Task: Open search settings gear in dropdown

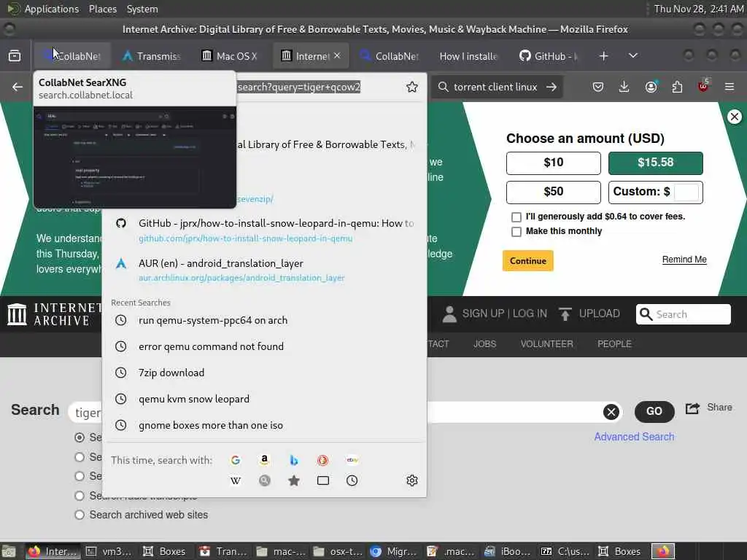Action: point(412,481)
